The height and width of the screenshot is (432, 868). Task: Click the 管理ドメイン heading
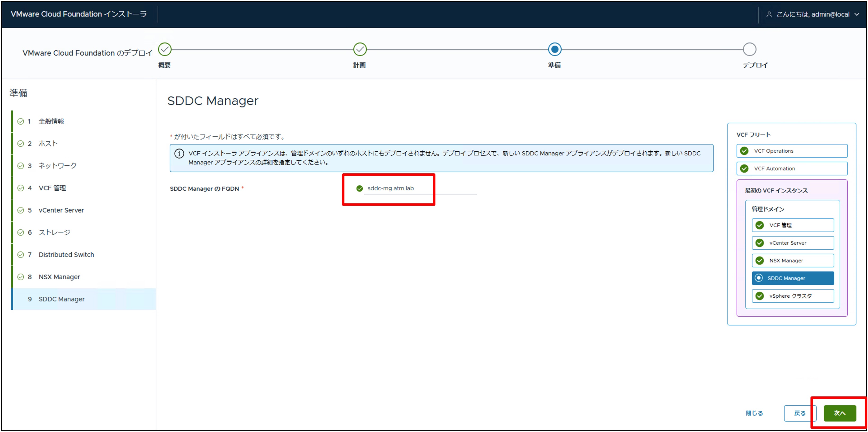768,209
